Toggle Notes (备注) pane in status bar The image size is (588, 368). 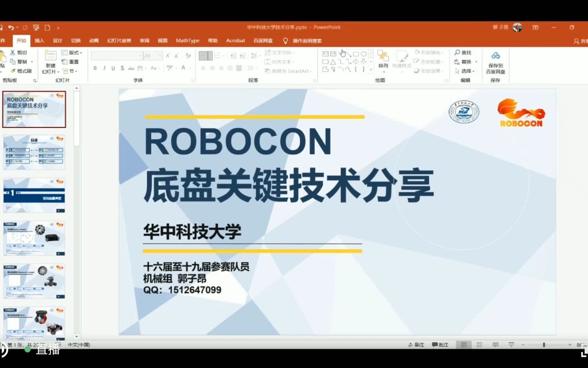pyautogui.click(x=416, y=345)
